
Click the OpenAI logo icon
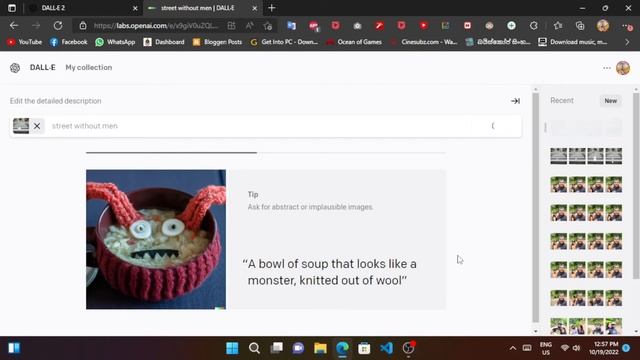pos(15,68)
